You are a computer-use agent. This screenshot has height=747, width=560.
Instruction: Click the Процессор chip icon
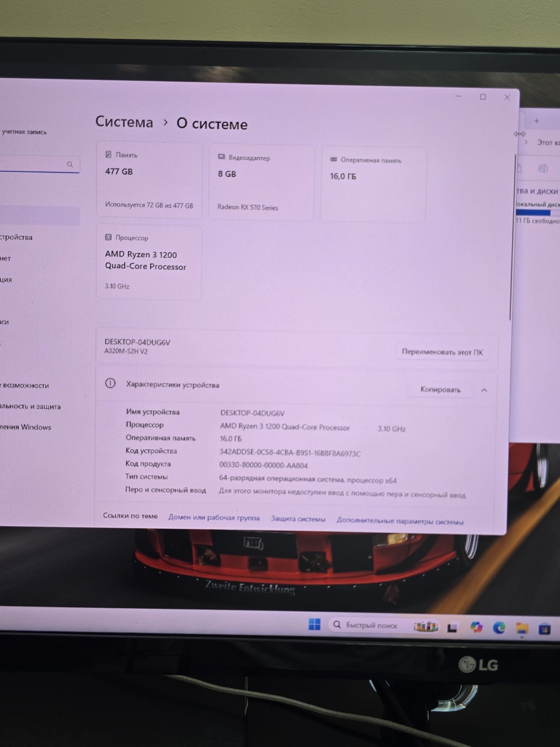pos(108,237)
